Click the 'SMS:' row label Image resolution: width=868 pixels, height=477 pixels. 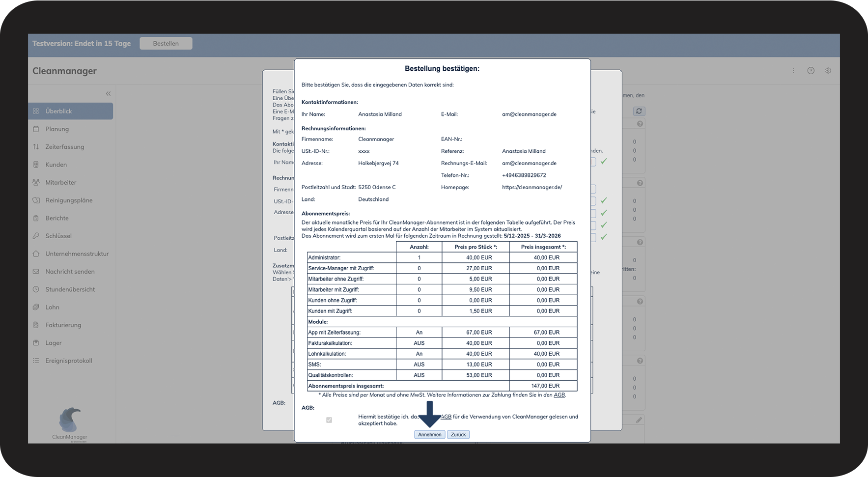[314, 365]
